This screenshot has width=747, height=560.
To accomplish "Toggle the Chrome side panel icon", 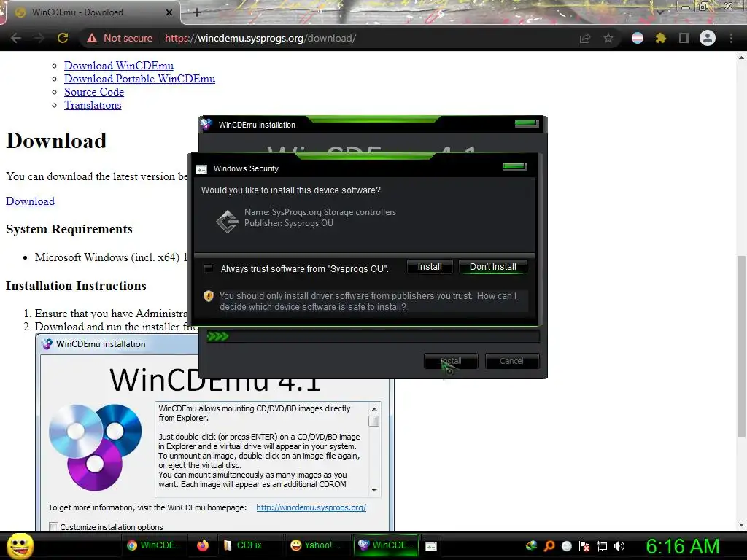I will 684,38.
